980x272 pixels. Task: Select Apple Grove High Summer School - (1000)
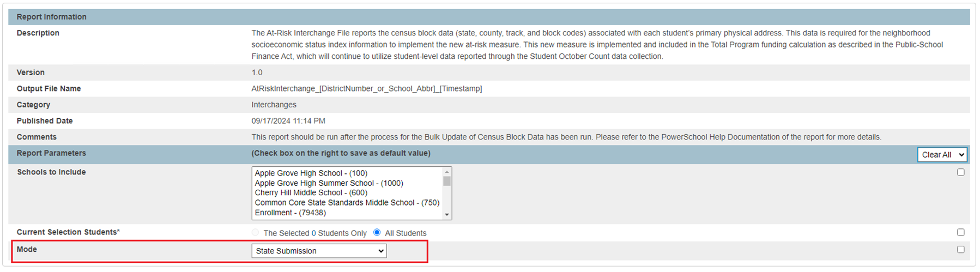pos(329,183)
